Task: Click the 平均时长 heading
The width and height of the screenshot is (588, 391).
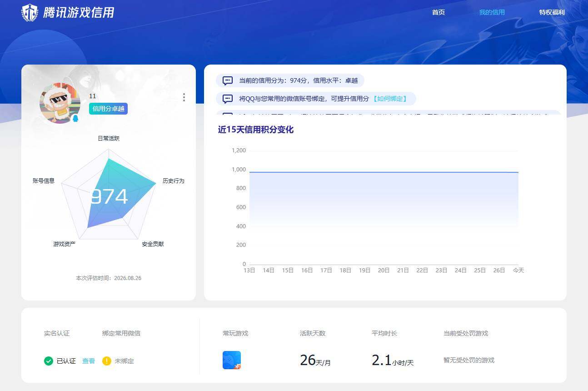Action: [x=384, y=333]
